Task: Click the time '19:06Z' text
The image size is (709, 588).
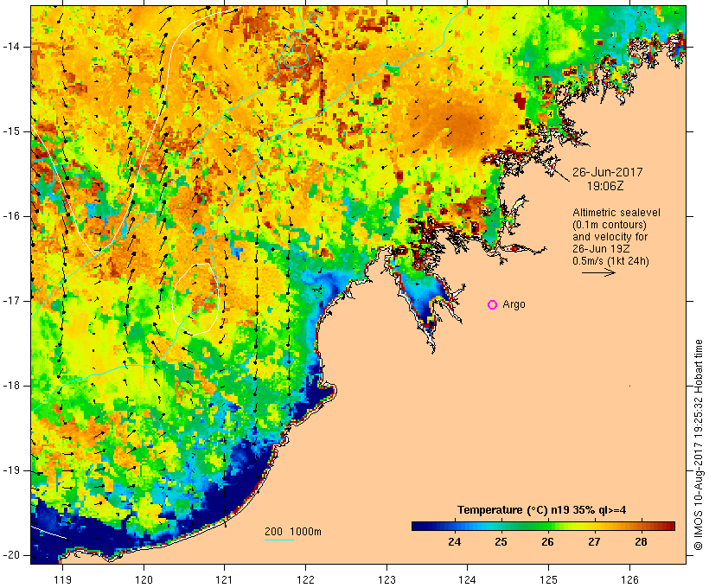Action: (605, 186)
